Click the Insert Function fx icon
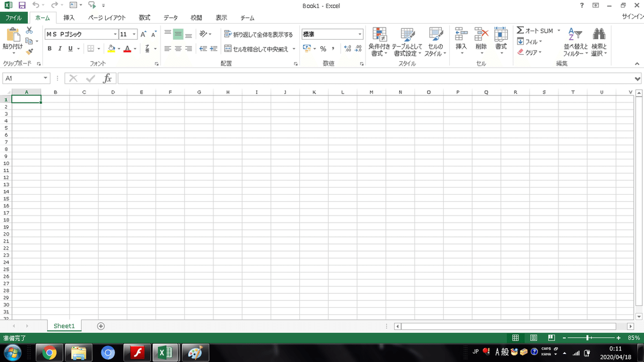 pos(107,78)
